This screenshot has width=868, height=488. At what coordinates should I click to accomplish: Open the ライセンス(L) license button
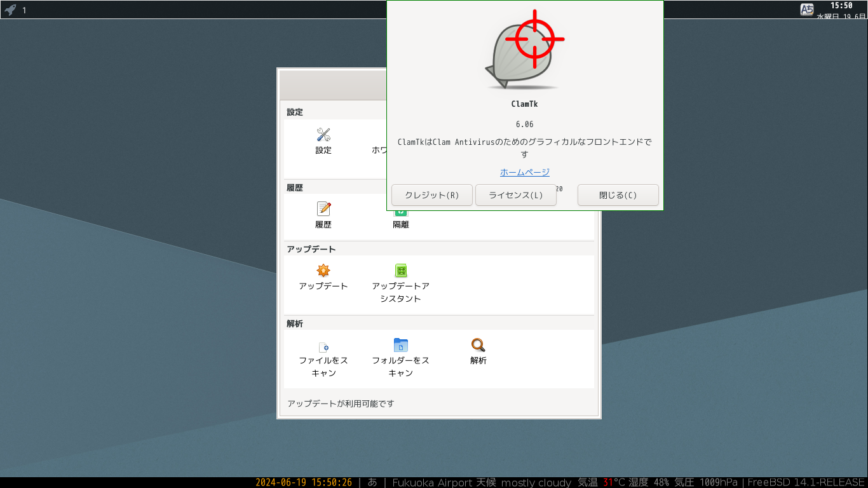[516, 195]
